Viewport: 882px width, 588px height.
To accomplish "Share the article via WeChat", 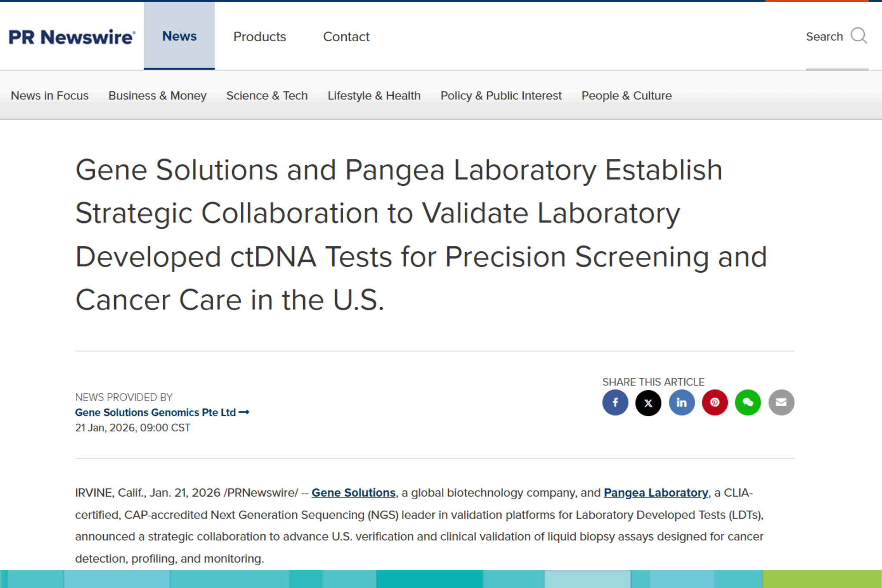I will click(x=748, y=402).
